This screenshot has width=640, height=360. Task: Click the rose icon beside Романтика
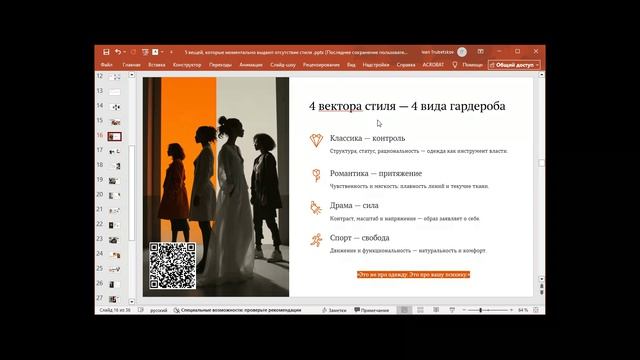click(316, 175)
